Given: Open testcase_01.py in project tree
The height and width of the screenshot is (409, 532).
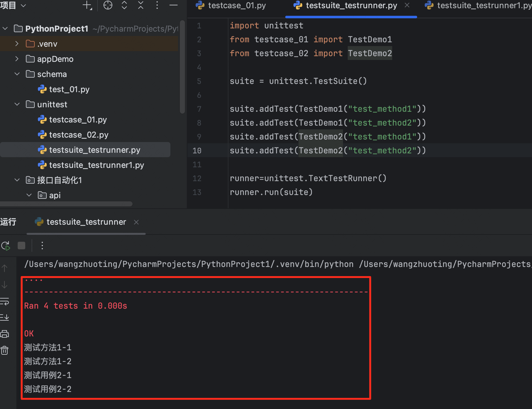Looking at the screenshot, I should 72,120.
